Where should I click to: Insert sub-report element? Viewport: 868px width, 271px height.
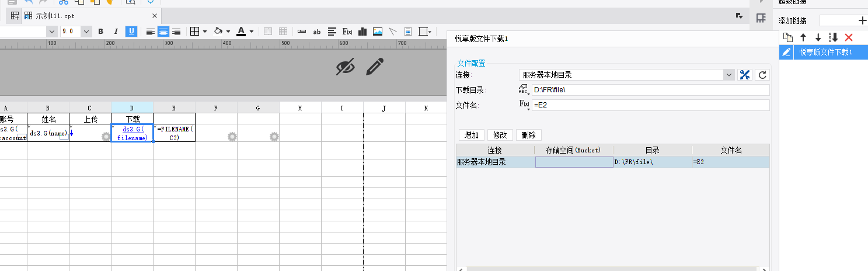408,32
